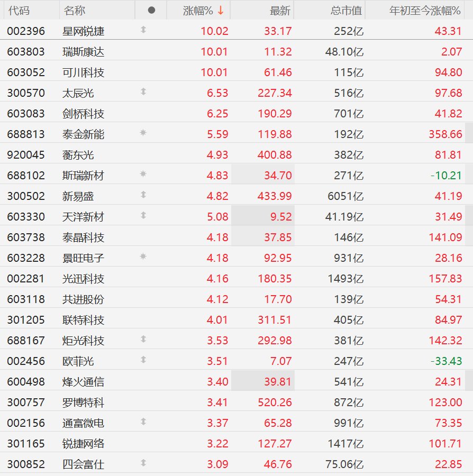Open stock 景旺电子
The width and height of the screenshot is (473, 476).
83,258
